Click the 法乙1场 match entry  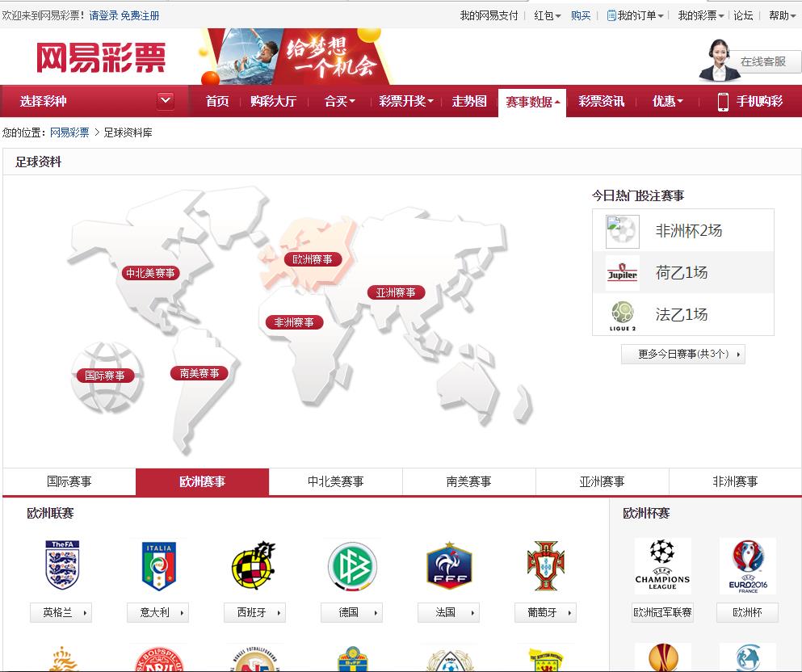pos(683,314)
